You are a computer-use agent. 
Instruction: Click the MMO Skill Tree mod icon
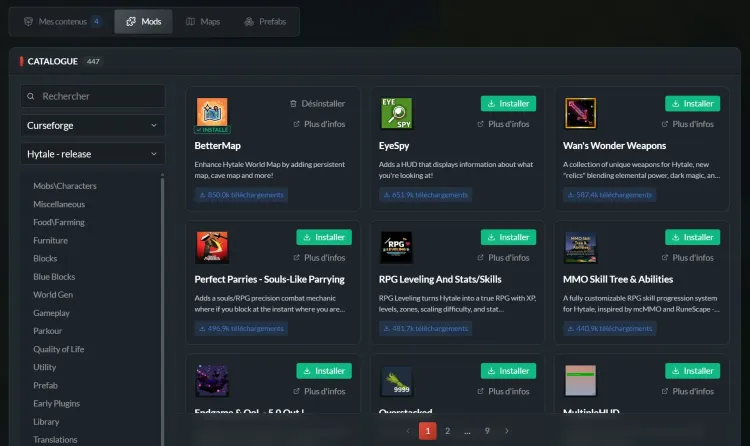pos(580,247)
